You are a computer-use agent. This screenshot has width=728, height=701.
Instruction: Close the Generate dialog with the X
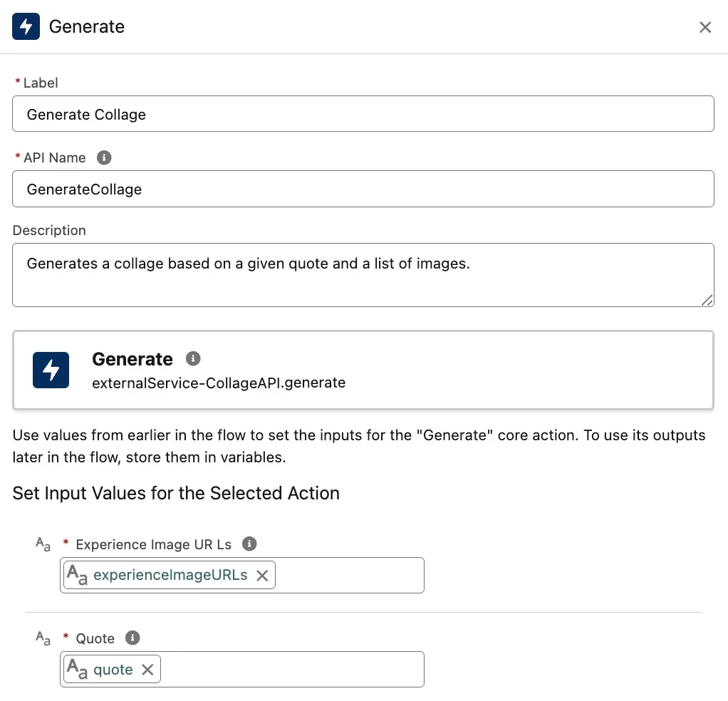705,27
